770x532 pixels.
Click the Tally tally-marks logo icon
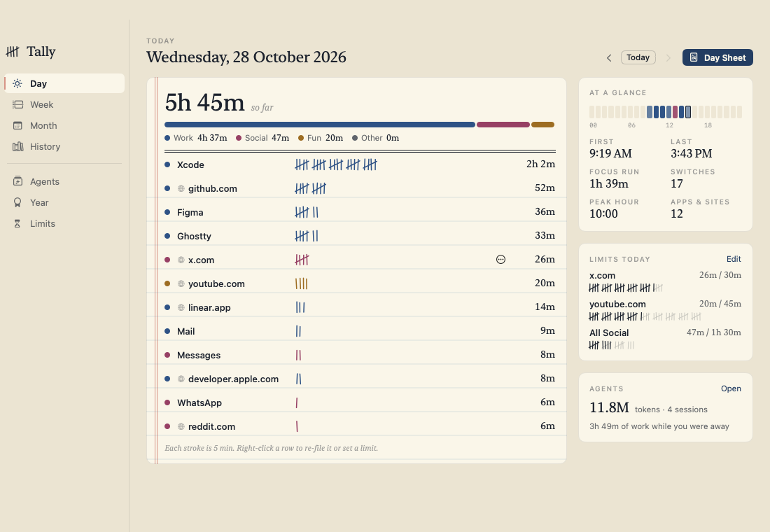(13, 51)
